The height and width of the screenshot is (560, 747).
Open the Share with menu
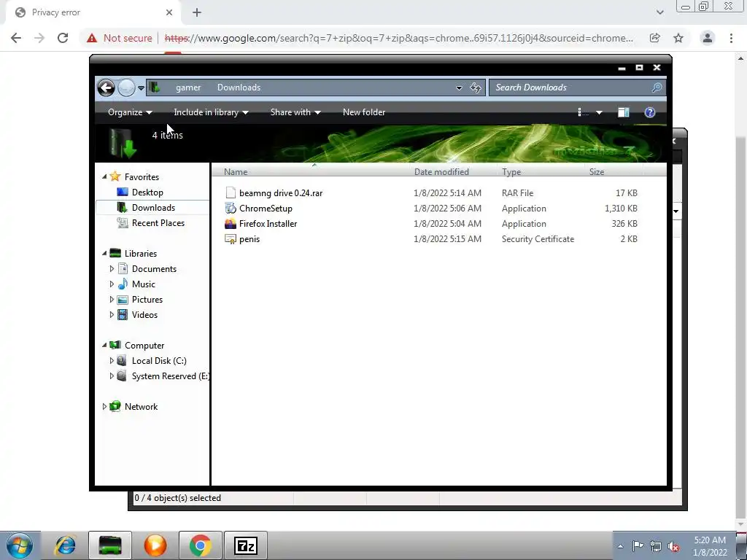click(295, 112)
